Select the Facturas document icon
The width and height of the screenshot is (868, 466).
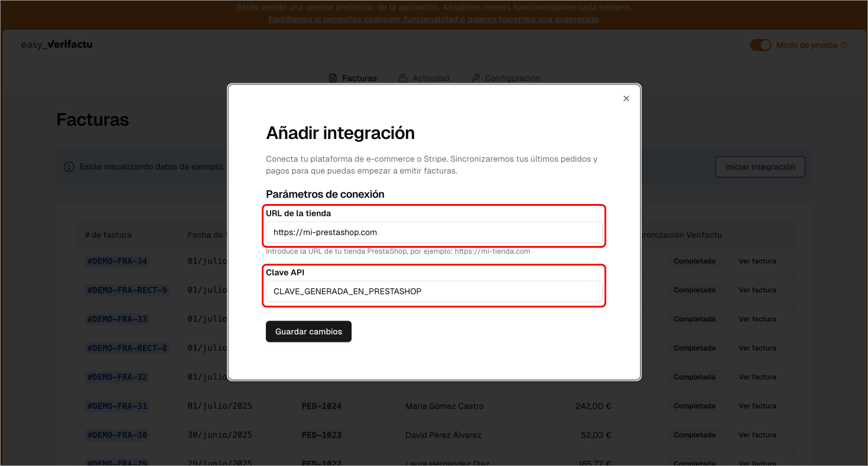(332, 77)
